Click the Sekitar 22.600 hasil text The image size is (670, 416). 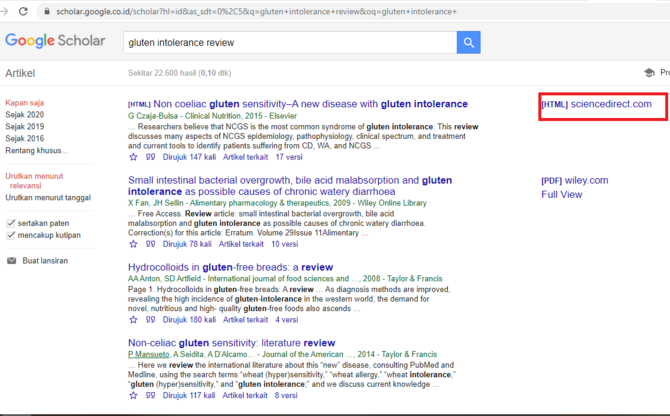(179, 73)
